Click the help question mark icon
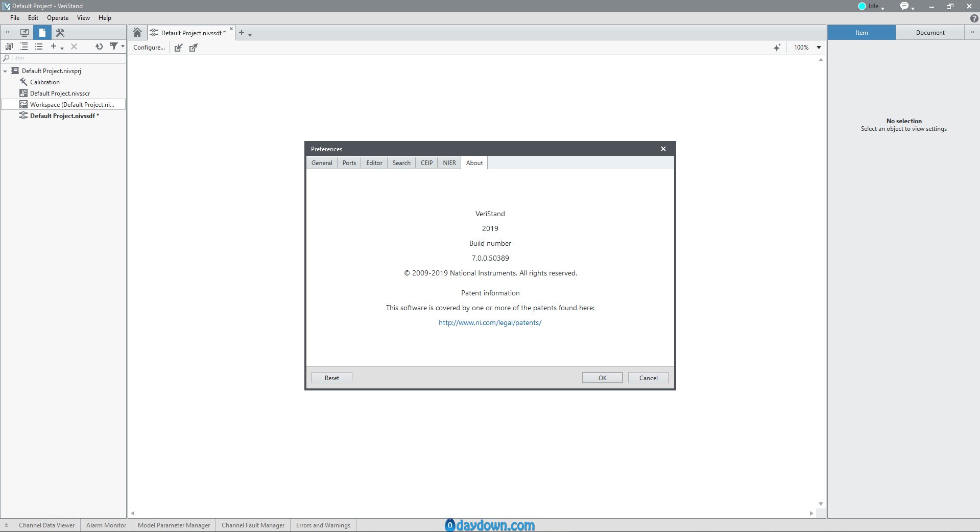 click(974, 18)
